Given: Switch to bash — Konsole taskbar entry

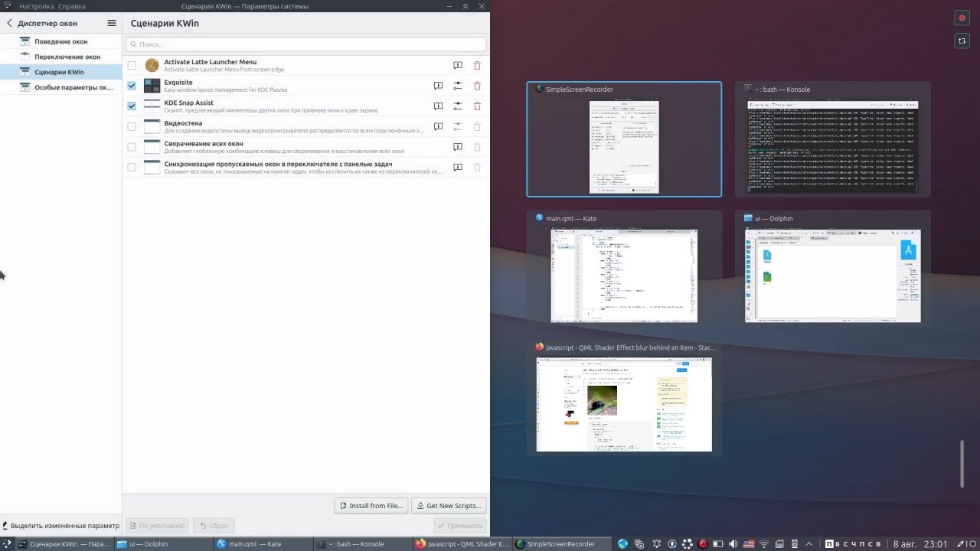Looking at the screenshot, I should tap(362, 544).
